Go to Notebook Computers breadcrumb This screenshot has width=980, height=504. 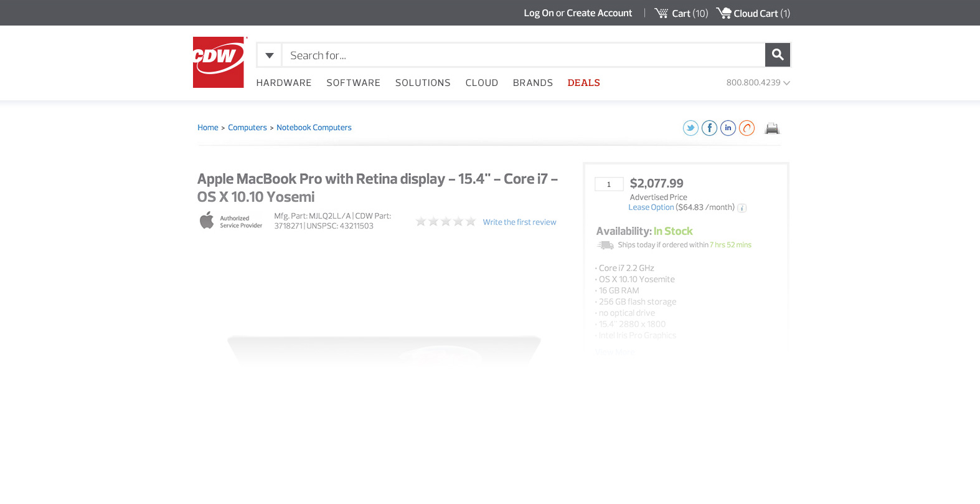coord(314,128)
